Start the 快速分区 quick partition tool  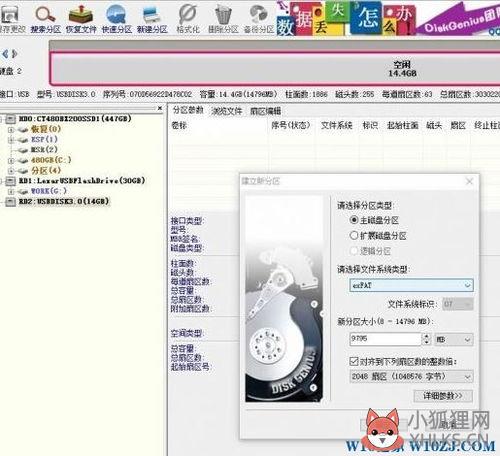116,19
